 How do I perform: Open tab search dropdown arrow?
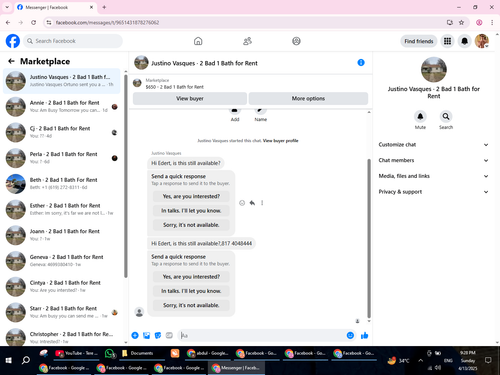[7, 7]
